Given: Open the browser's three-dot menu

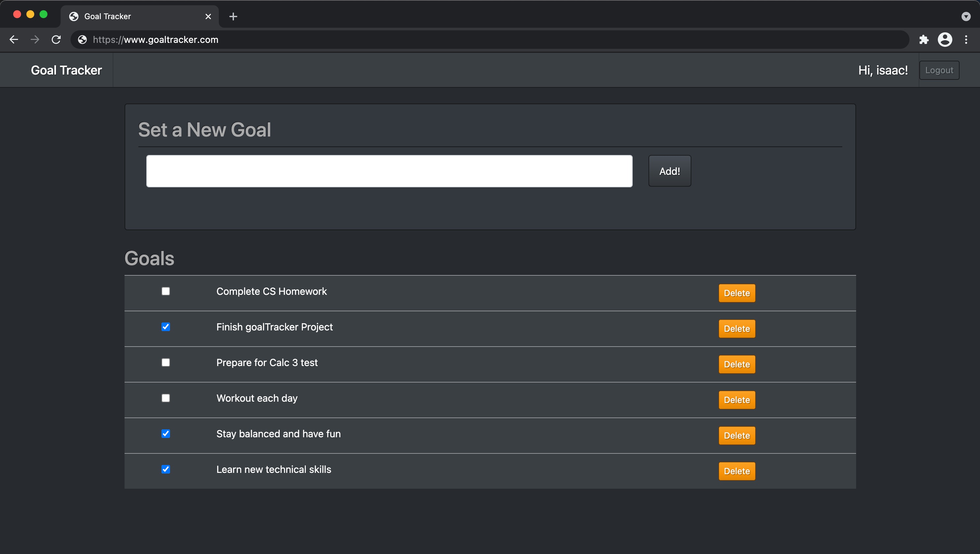Looking at the screenshot, I should click(x=966, y=40).
